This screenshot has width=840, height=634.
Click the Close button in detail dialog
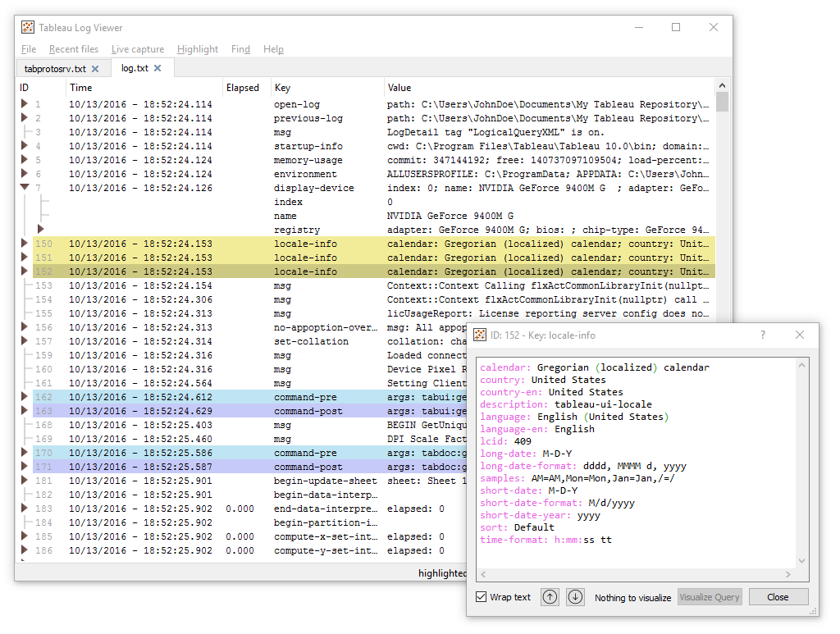tap(778, 597)
